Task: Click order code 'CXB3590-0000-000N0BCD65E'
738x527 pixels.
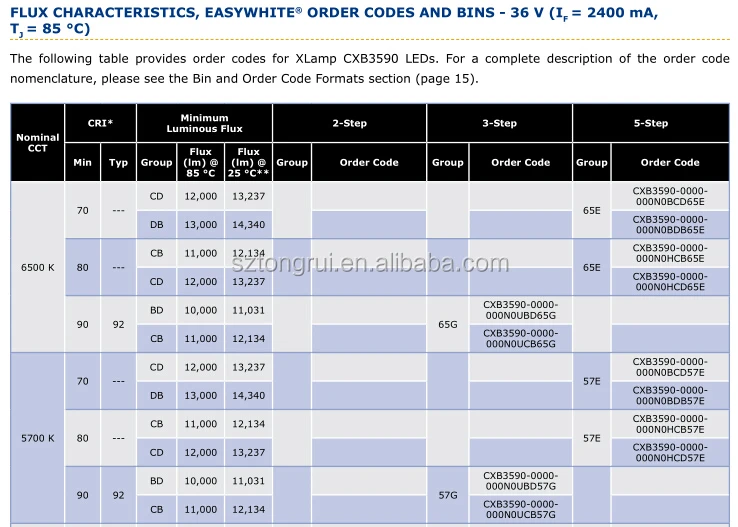Action: [x=670, y=196]
